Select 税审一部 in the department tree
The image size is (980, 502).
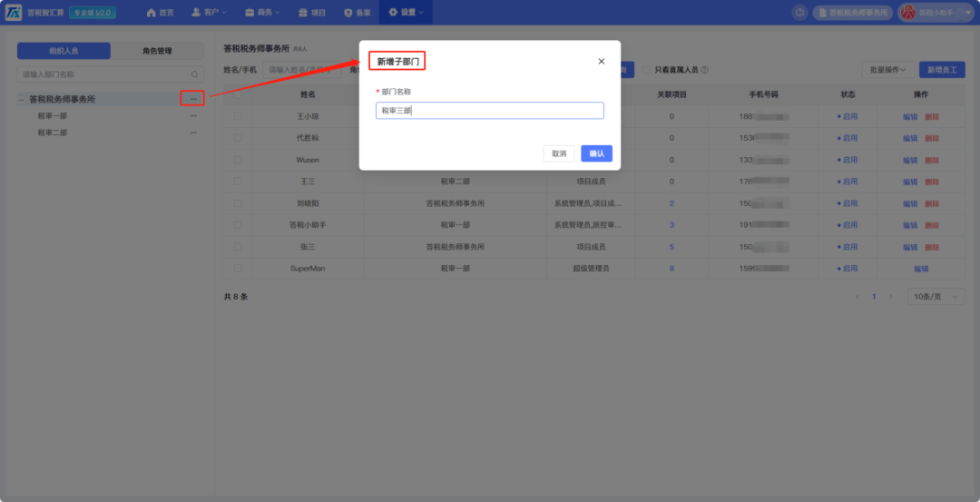click(53, 115)
